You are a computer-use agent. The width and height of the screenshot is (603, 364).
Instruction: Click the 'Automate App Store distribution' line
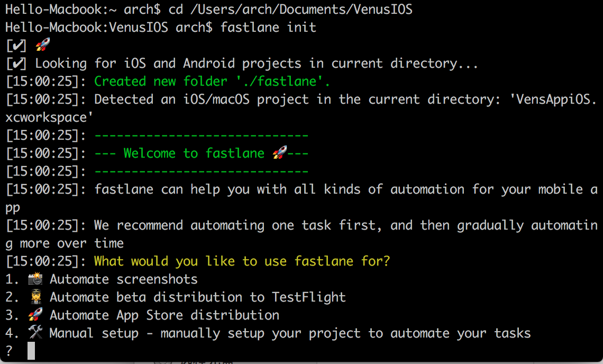click(x=165, y=315)
